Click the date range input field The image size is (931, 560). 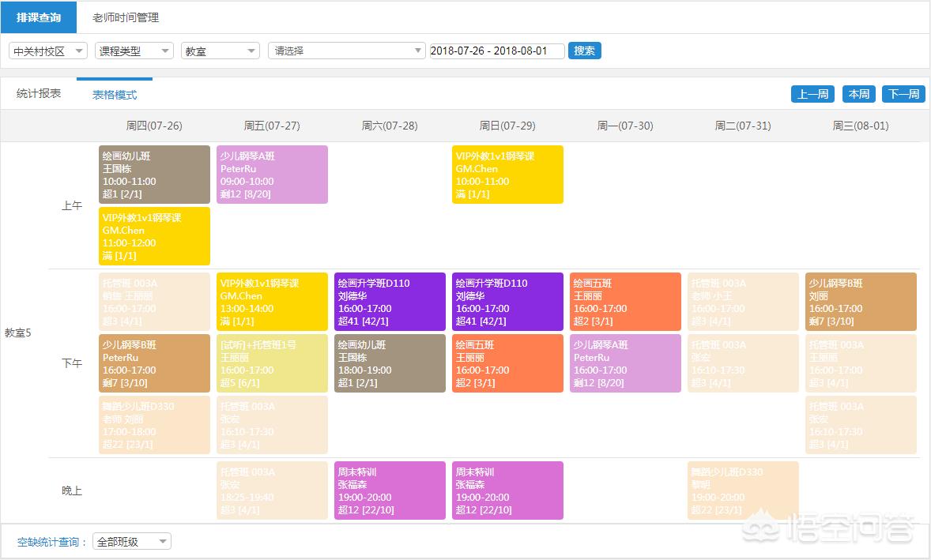coord(496,51)
